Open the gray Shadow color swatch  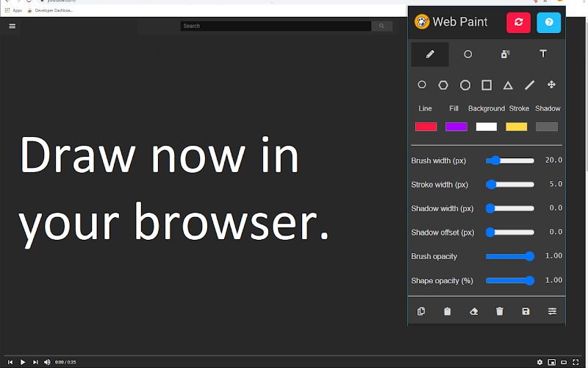[547, 127]
